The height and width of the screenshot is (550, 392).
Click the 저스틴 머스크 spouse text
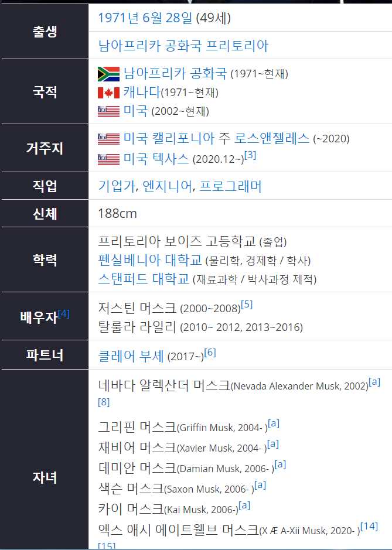coord(137,308)
